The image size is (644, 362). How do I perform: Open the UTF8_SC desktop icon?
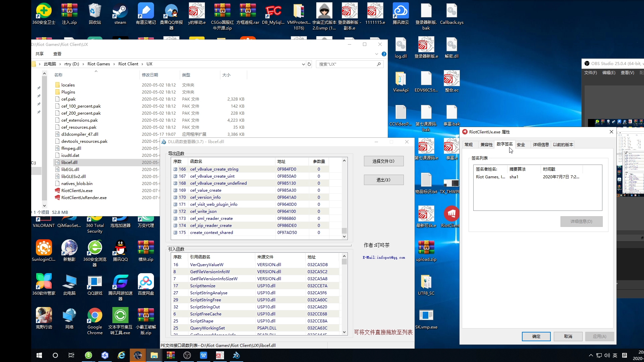[426, 285]
